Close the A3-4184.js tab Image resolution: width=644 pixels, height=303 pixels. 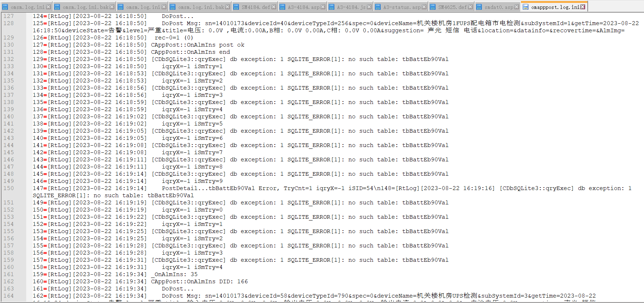369,7
